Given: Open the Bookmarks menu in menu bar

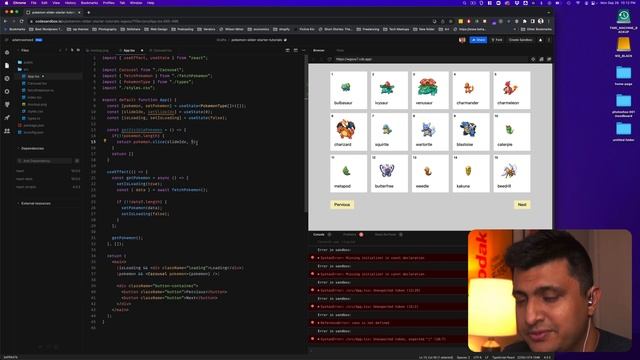Looking at the screenshot, I should [x=89, y=3].
